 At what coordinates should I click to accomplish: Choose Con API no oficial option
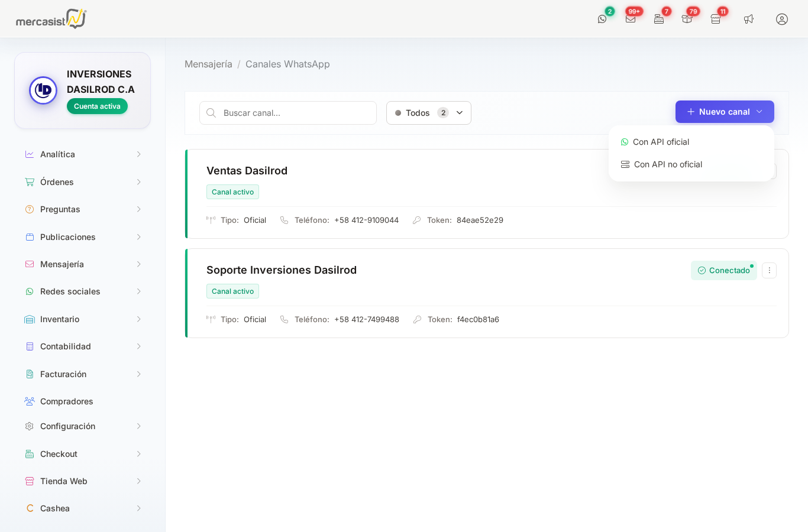tap(668, 164)
